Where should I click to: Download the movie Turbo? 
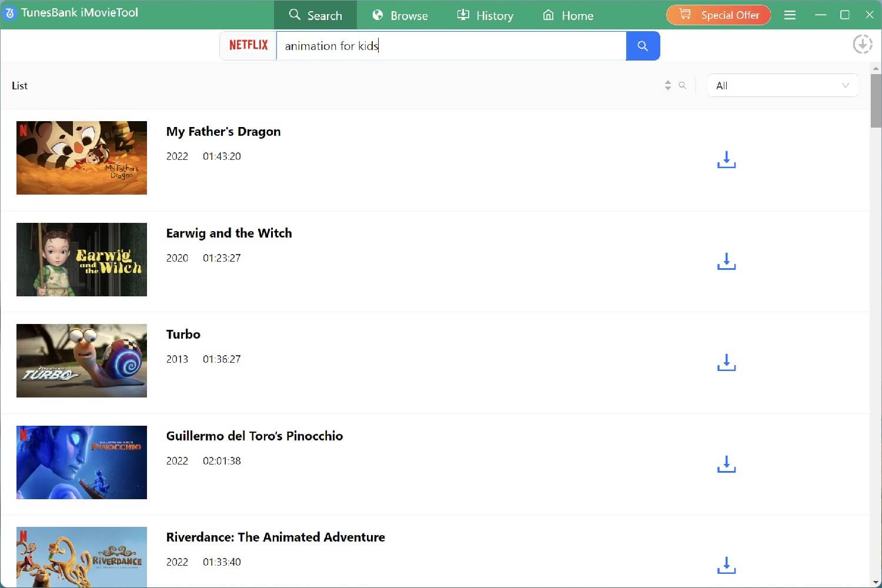tap(726, 363)
